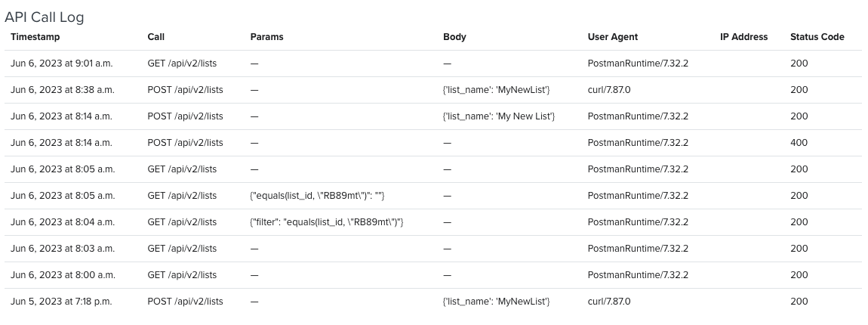Select the 'My New List' body cell
This screenshot has width=868, height=325.
click(499, 116)
